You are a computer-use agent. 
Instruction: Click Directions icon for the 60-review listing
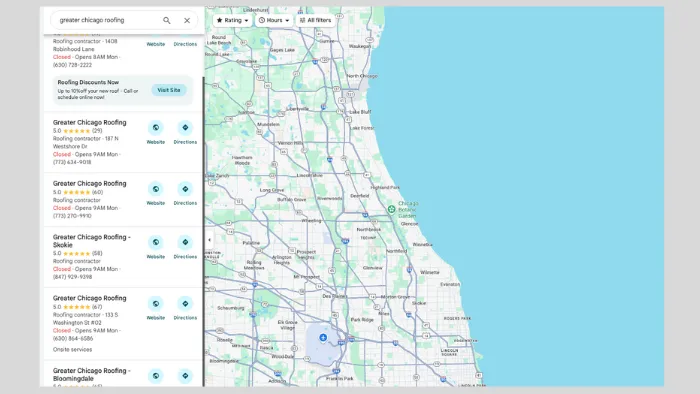pyautogui.click(x=185, y=189)
